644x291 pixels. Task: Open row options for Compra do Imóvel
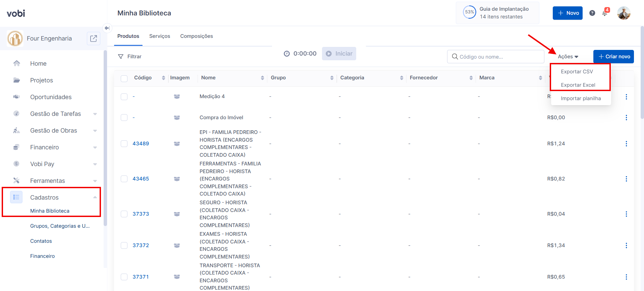tap(626, 118)
